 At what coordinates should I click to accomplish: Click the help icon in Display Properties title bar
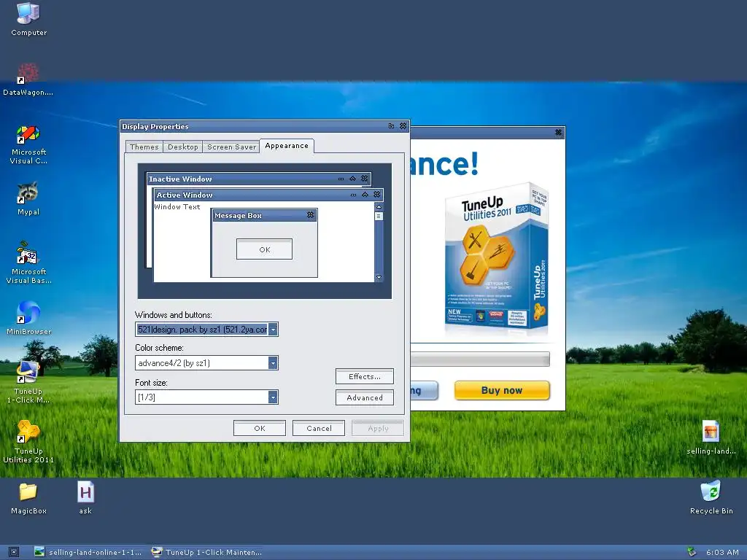pyautogui.click(x=391, y=126)
